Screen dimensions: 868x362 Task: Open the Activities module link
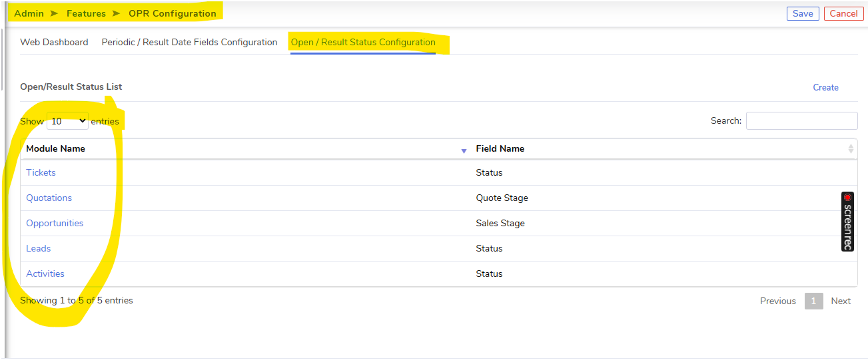coord(45,273)
